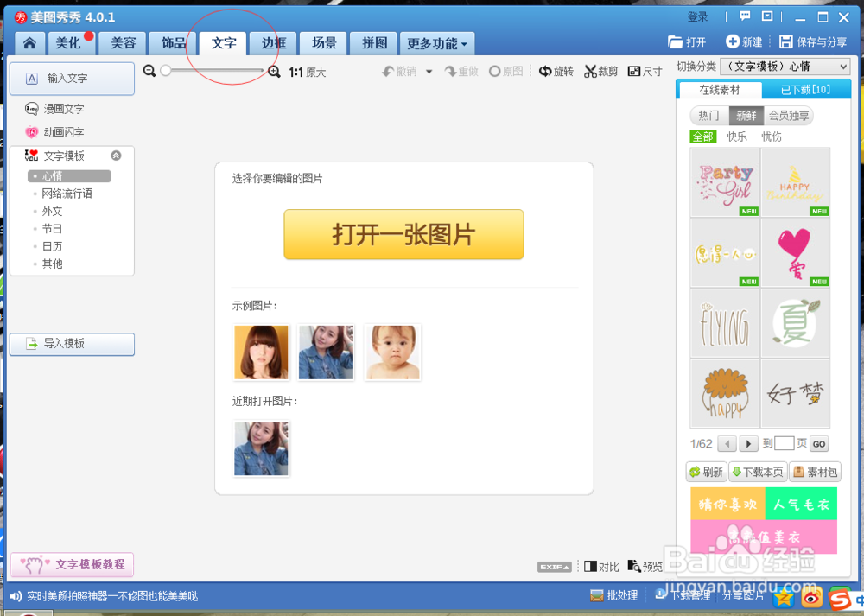The image size is (864, 616).
Task: Click the zoom slider handle
Action: 165,71
